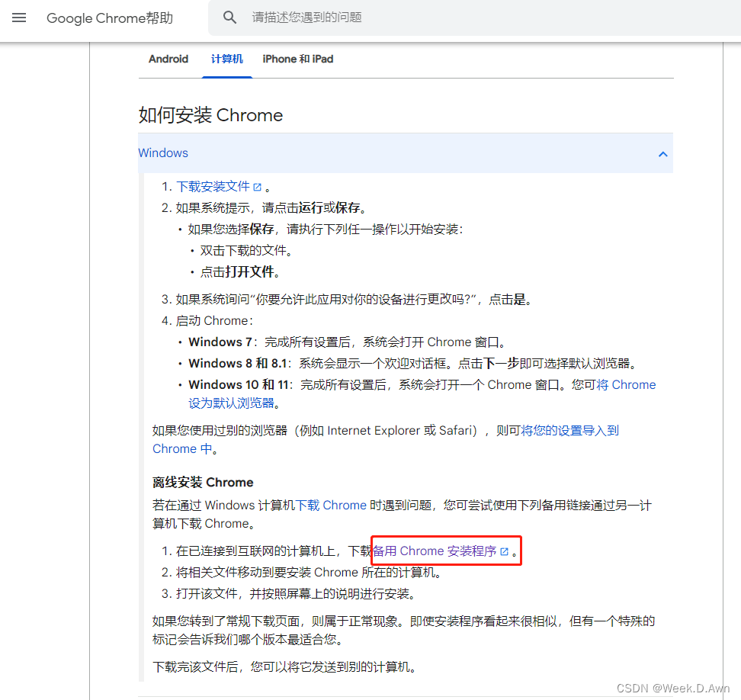Click the Windows section header label
Screen dimensions: 741x700
point(163,153)
